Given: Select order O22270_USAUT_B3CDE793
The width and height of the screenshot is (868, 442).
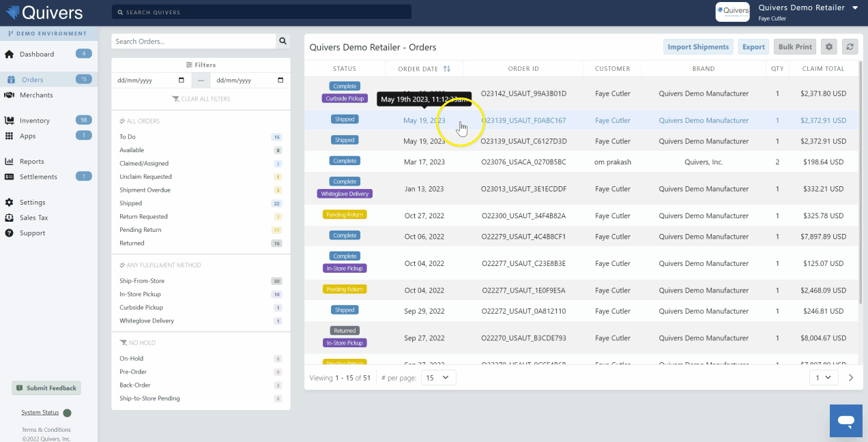Looking at the screenshot, I should pos(523,338).
